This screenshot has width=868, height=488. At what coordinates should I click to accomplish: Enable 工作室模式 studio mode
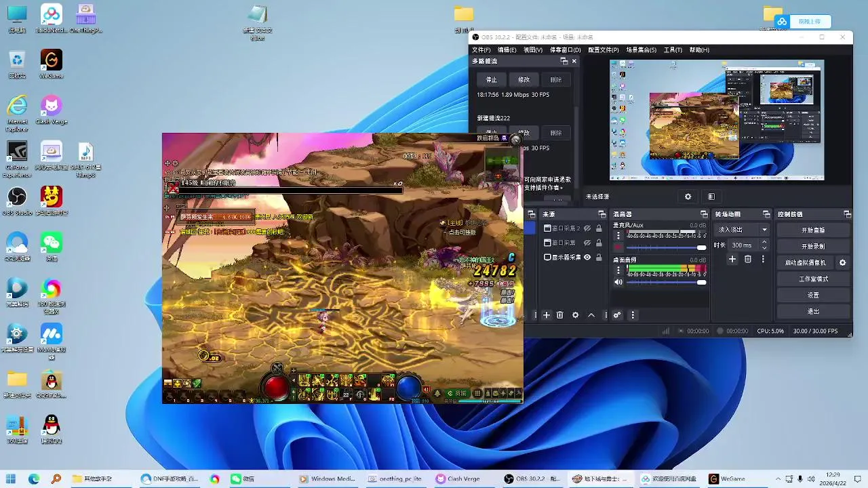813,279
